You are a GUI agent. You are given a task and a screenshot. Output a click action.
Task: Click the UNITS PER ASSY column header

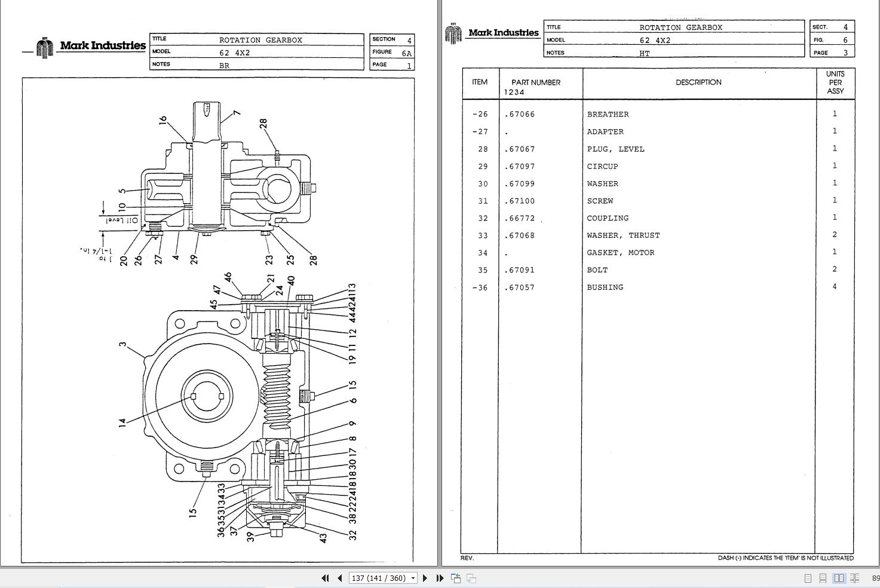[835, 82]
